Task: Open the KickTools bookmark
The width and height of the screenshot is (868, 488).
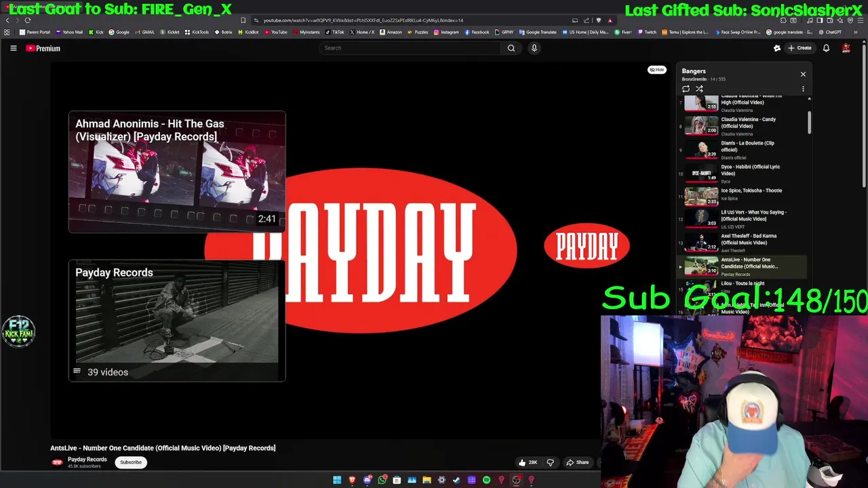Action: (197, 32)
